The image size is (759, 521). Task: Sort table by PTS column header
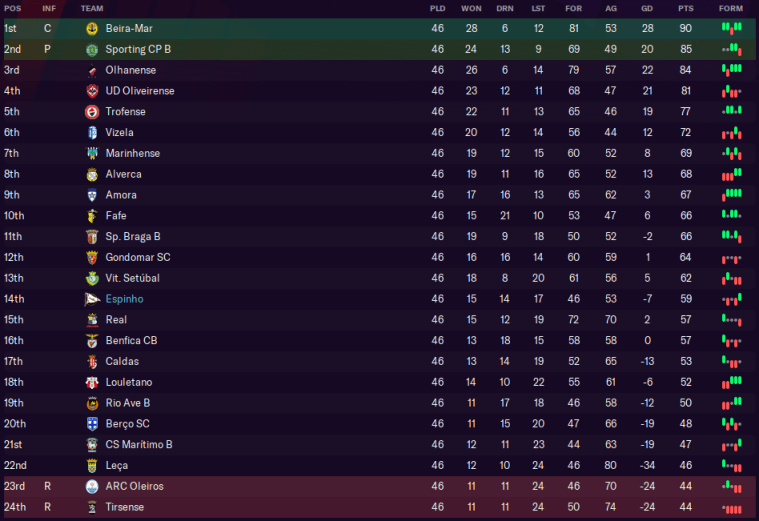(685, 8)
